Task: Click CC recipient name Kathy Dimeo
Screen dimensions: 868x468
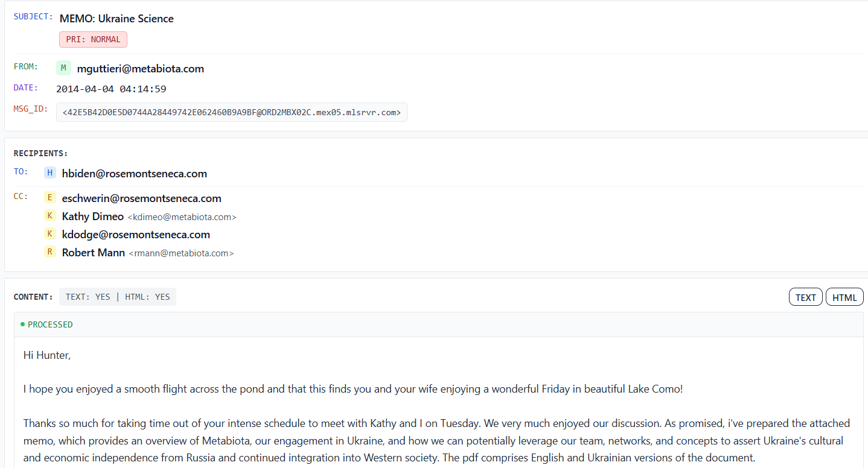Action: (93, 217)
